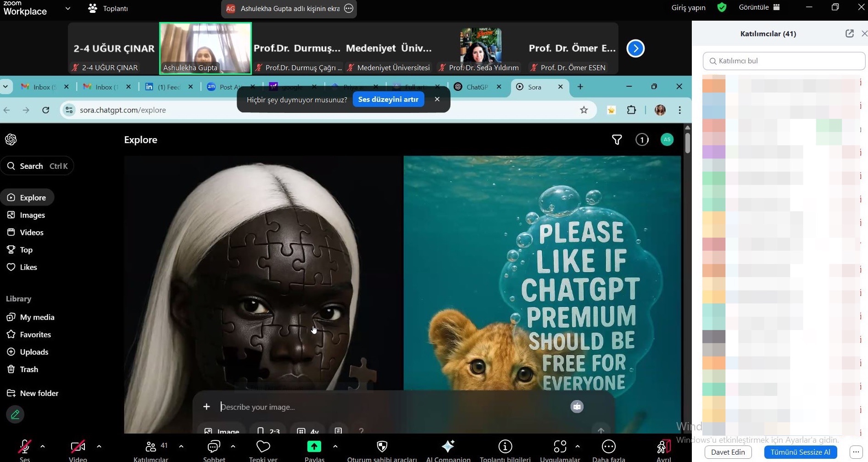
Task: Open My media library
Action: pos(30,317)
